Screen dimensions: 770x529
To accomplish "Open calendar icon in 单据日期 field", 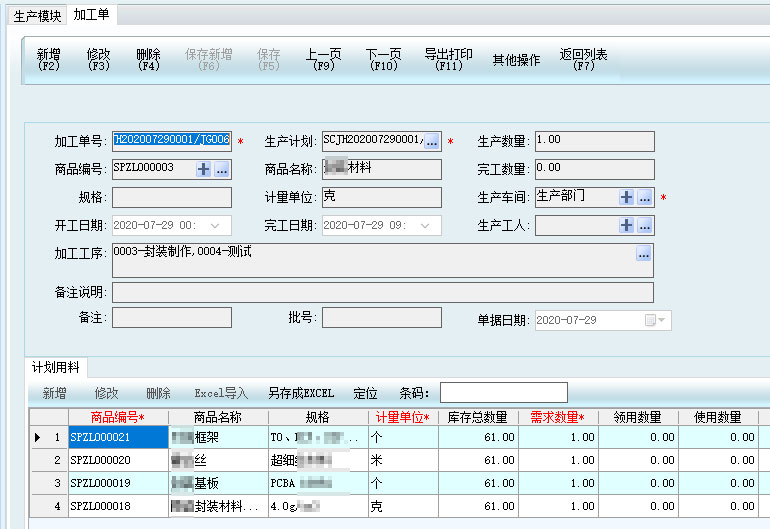I will coord(650,320).
